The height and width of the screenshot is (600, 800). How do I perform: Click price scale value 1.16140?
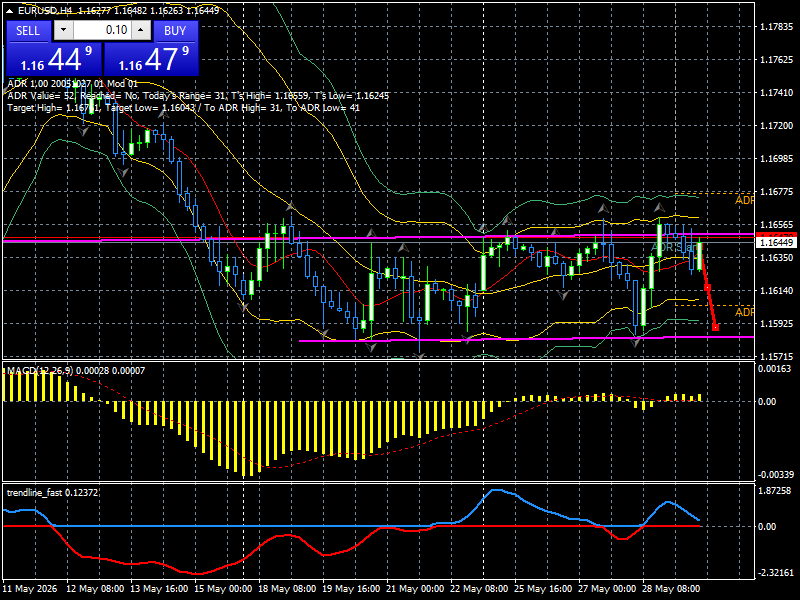777,291
